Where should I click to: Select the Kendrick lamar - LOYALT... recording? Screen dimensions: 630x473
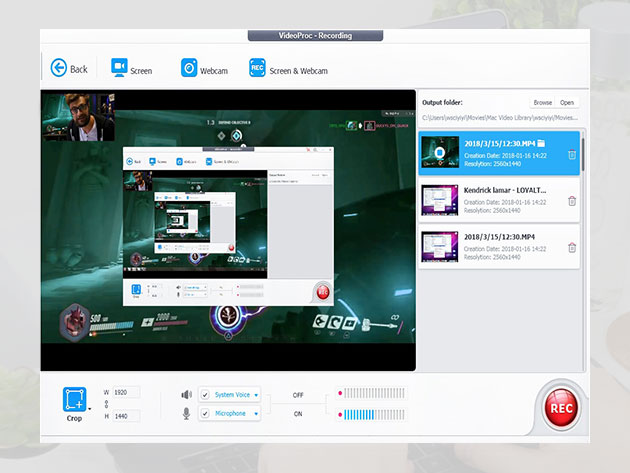499,200
